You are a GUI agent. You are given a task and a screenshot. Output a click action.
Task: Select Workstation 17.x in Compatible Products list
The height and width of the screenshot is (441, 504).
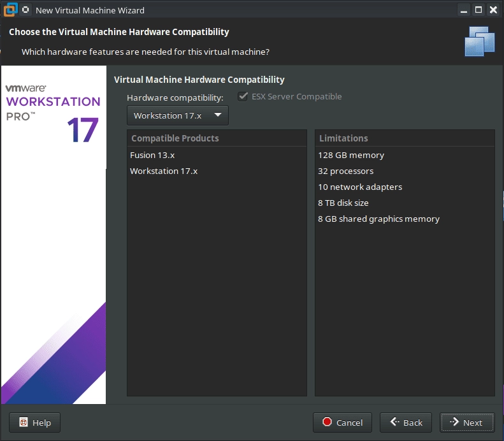tap(217, 171)
